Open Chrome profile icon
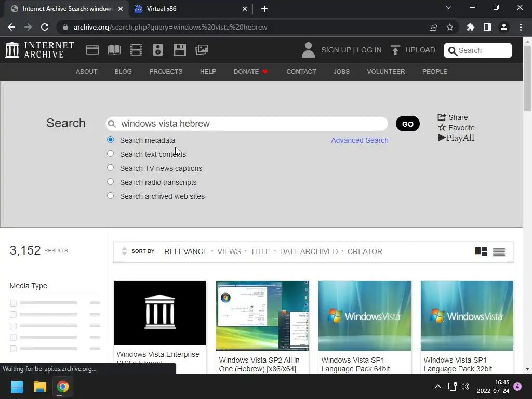The height and width of the screenshot is (399, 532). (x=504, y=27)
